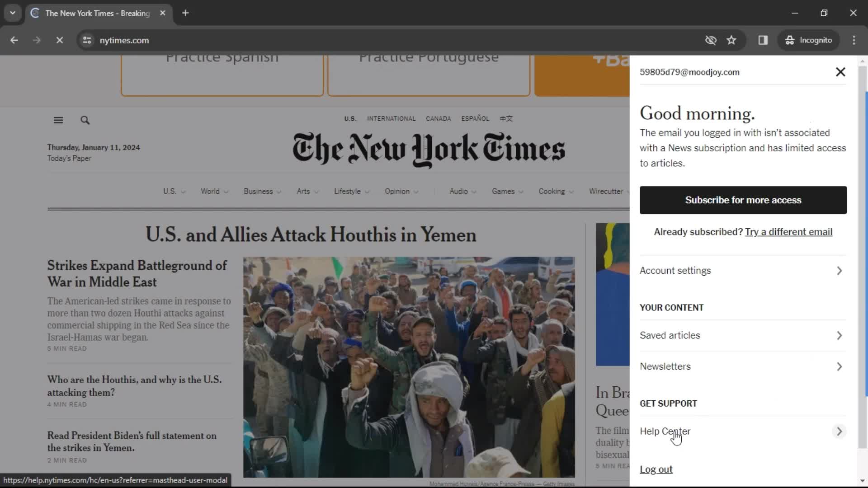Click the search magnifier icon
Screen dimensions: 868x488
point(85,120)
